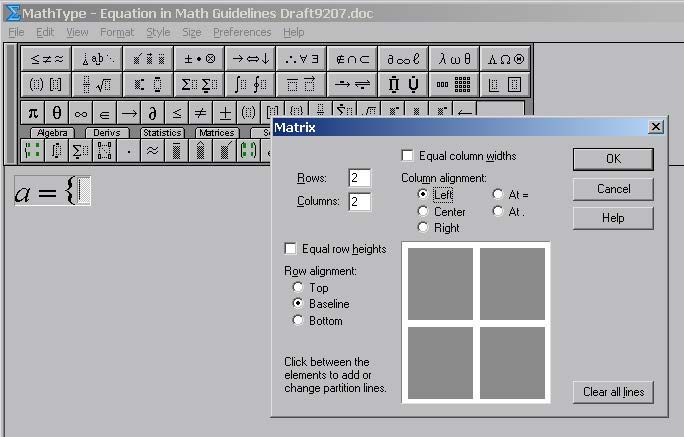Switch to the Derivs tab
This screenshot has width=684, height=437.
click(x=107, y=133)
